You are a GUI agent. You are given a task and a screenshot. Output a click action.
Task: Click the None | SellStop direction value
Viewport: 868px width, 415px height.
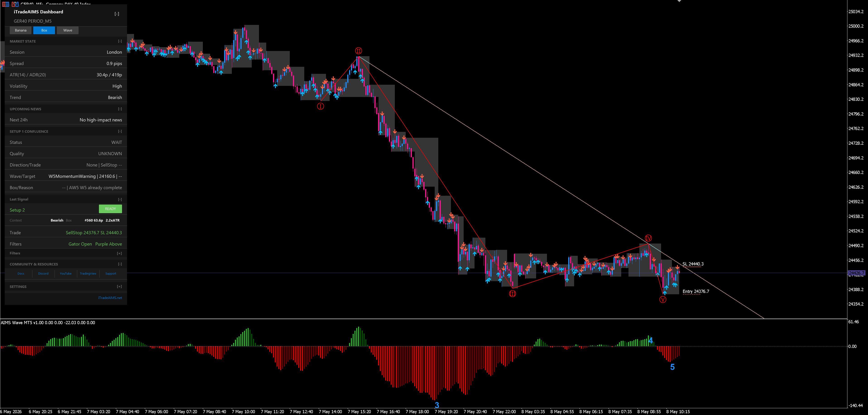pos(104,165)
